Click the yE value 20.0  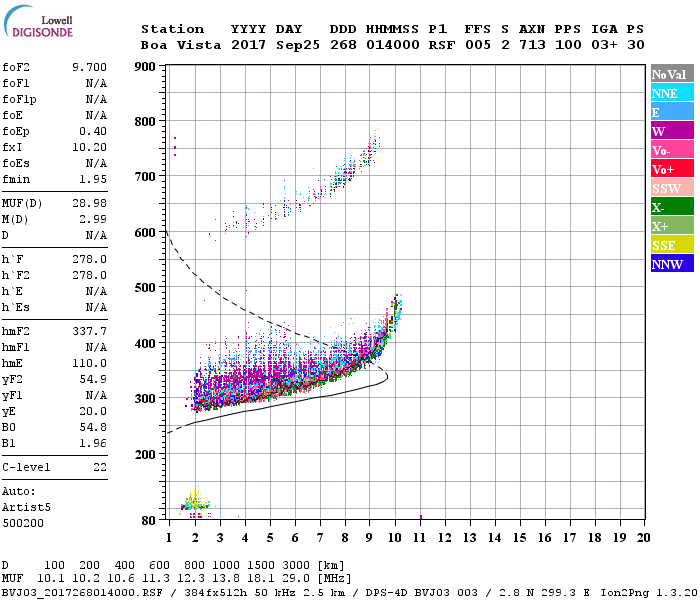pyautogui.click(x=93, y=412)
